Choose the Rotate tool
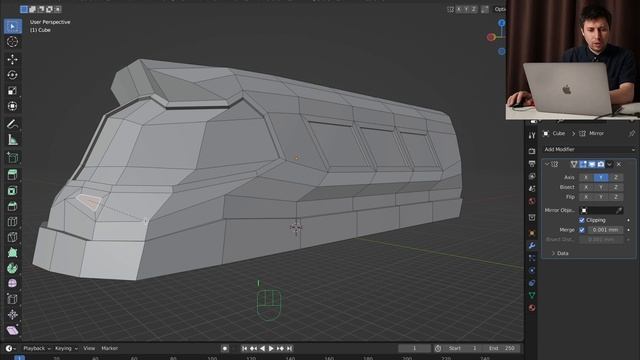The width and height of the screenshot is (640, 360). click(13, 75)
